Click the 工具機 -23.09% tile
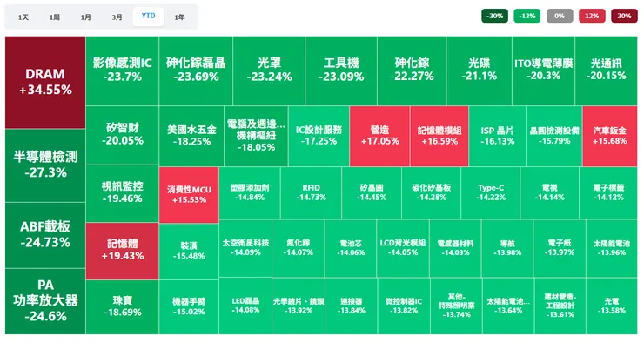Image resolution: width=644 pixels, height=343 pixels. 341,71
